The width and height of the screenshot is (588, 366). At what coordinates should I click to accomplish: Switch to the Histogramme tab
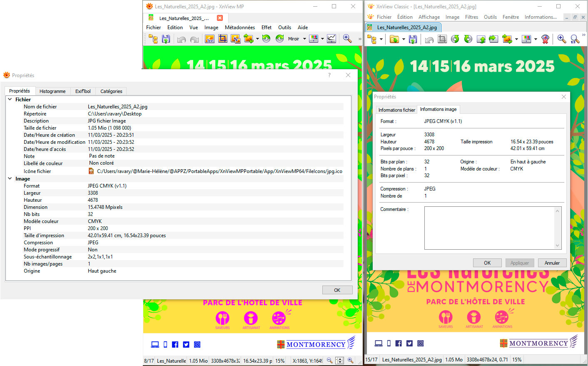coord(52,91)
